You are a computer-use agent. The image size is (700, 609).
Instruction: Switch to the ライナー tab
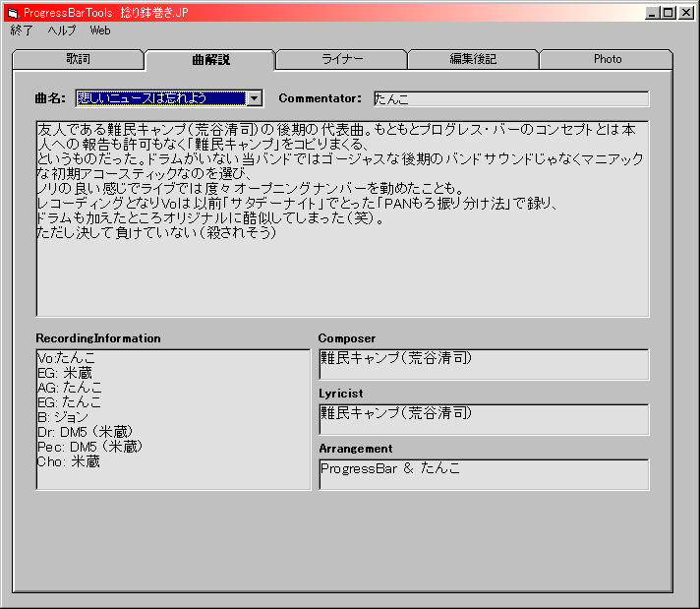[x=342, y=59]
